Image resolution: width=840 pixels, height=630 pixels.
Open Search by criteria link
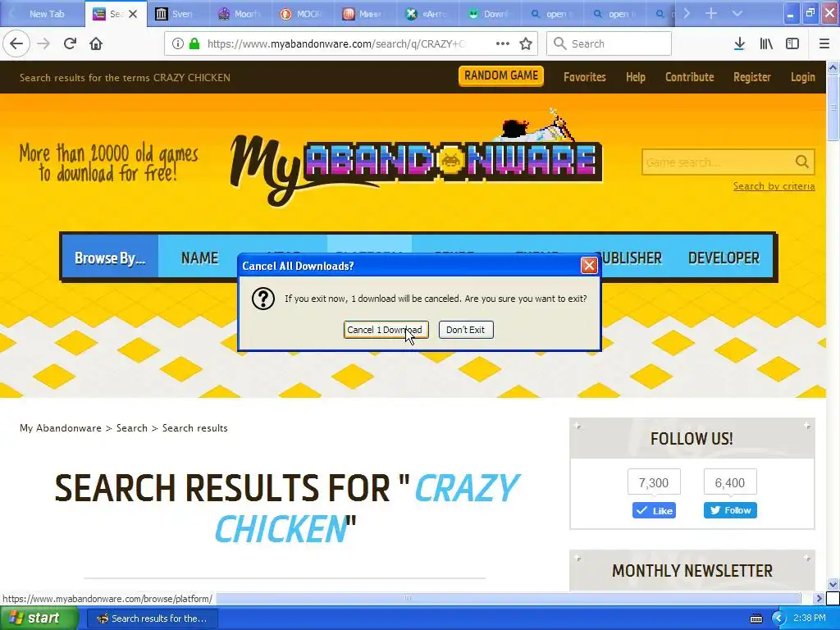774,186
